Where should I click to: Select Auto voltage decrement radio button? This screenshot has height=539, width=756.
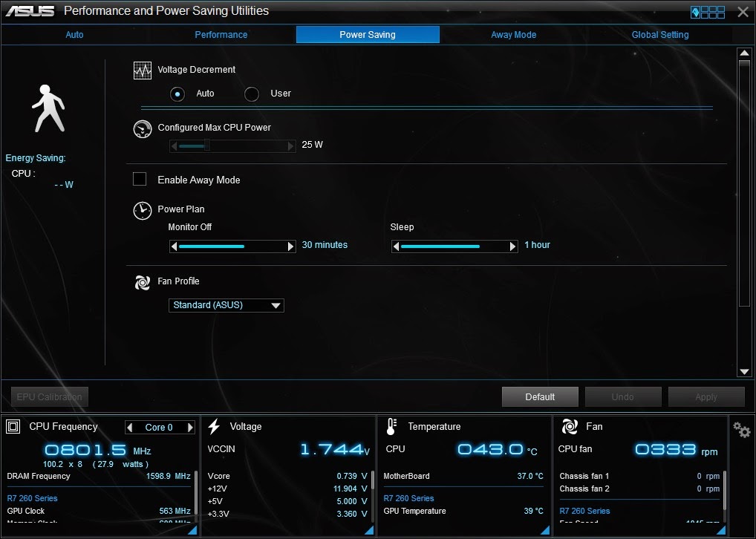click(x=177, y=94)
